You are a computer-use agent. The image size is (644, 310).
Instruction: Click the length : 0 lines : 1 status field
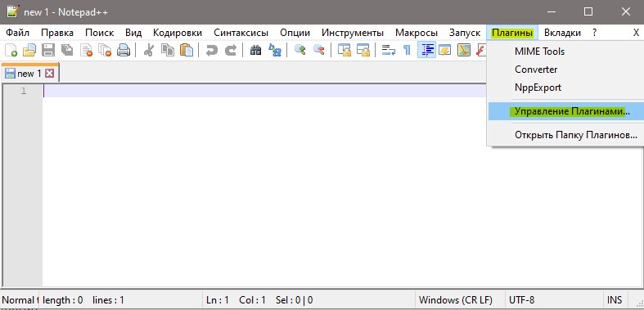coord(121,300)
